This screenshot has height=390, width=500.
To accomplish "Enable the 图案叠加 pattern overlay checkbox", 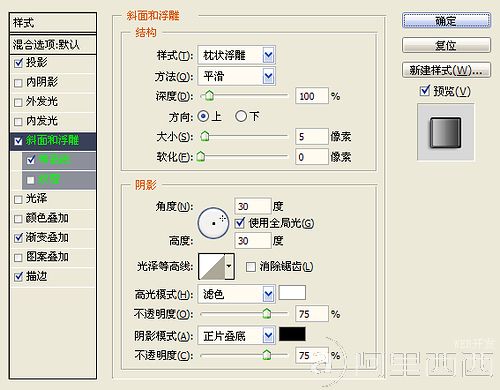I will (x=18, y=257).
